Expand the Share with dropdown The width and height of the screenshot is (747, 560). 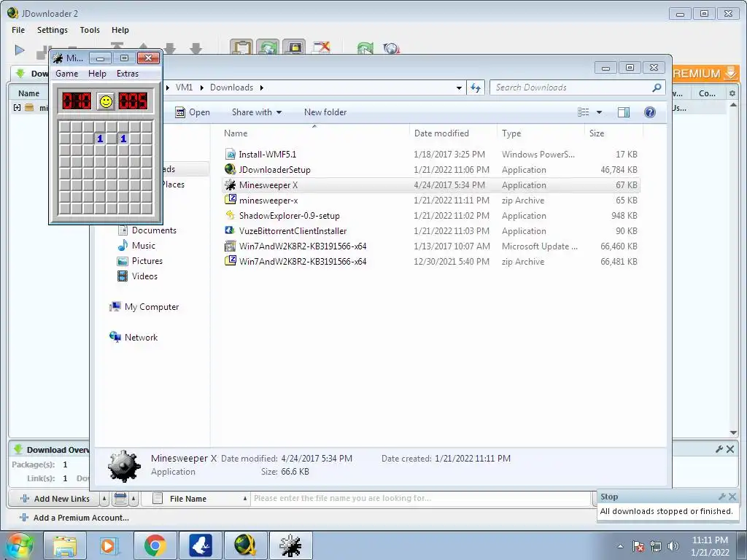257,112
